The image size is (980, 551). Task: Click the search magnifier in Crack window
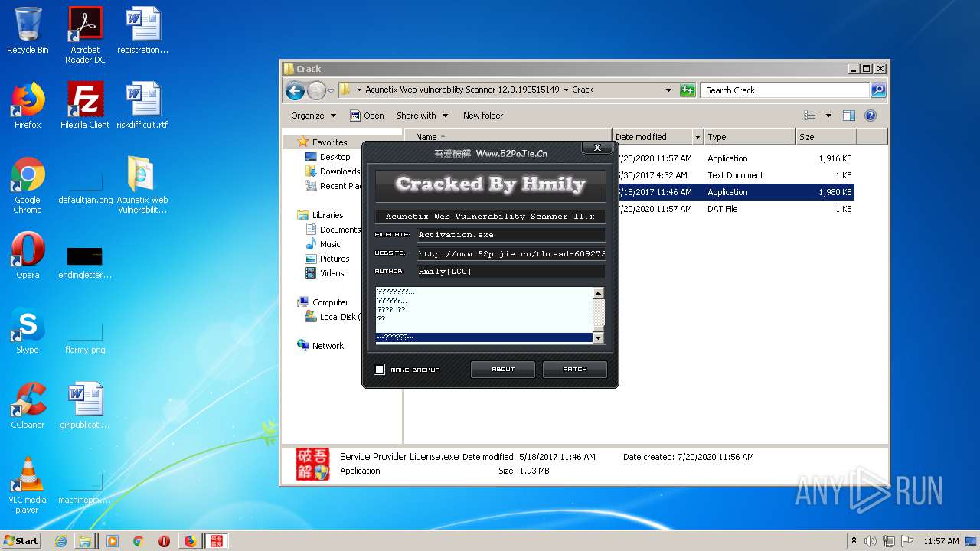(878, 90)
